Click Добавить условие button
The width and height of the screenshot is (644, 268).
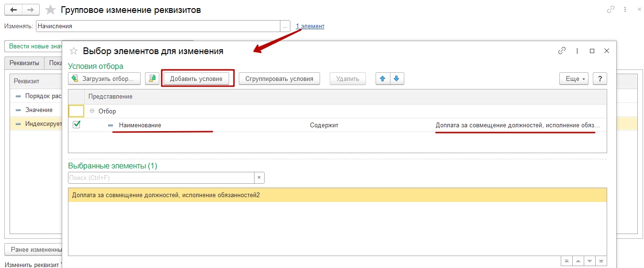[x=196, y=78]
